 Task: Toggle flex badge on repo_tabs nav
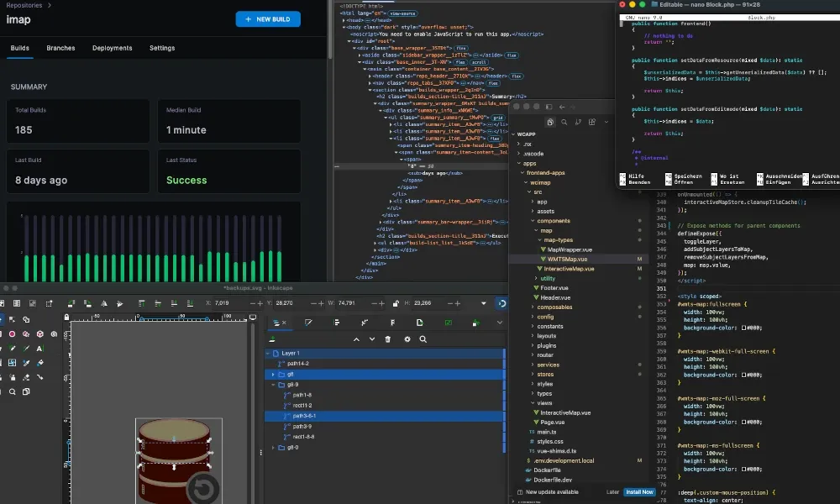click(x=493, y=83)
